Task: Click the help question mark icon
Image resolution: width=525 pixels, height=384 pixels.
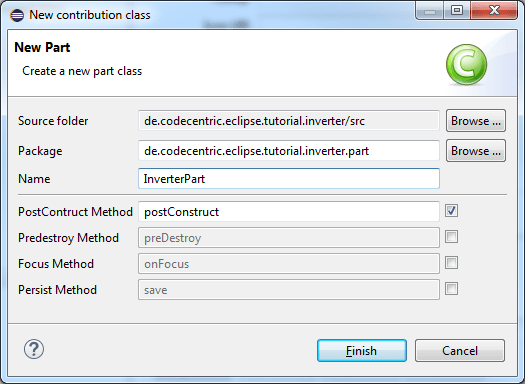Action: coord(34,349)
